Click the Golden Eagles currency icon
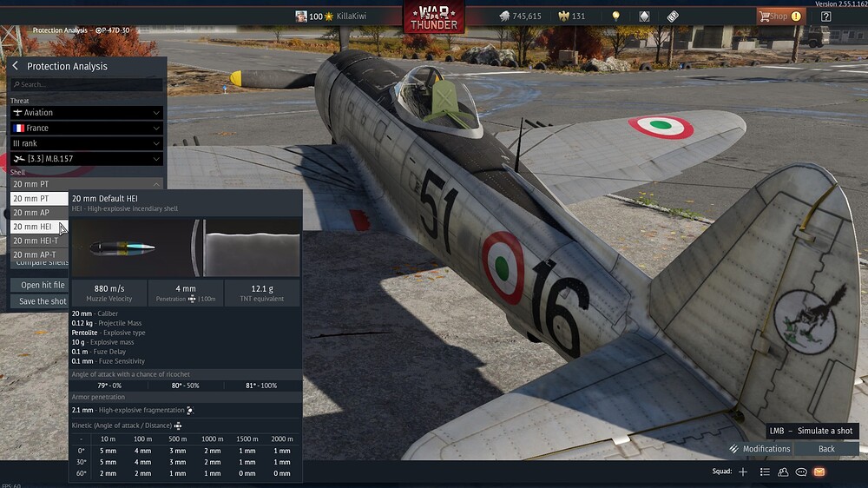The height and width of the screenshot is (488, 868). 563,16
